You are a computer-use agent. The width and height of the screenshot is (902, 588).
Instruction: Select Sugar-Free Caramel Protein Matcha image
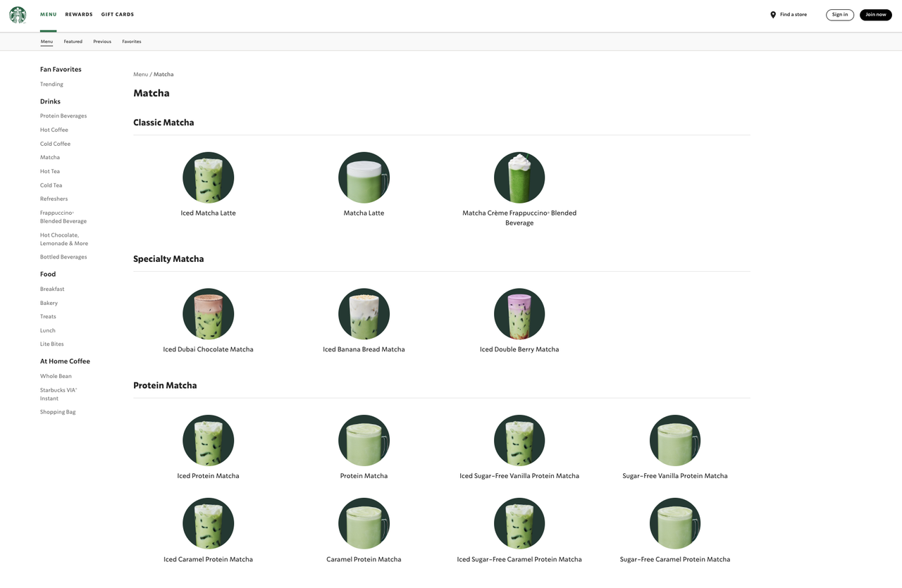pos(675,524)
